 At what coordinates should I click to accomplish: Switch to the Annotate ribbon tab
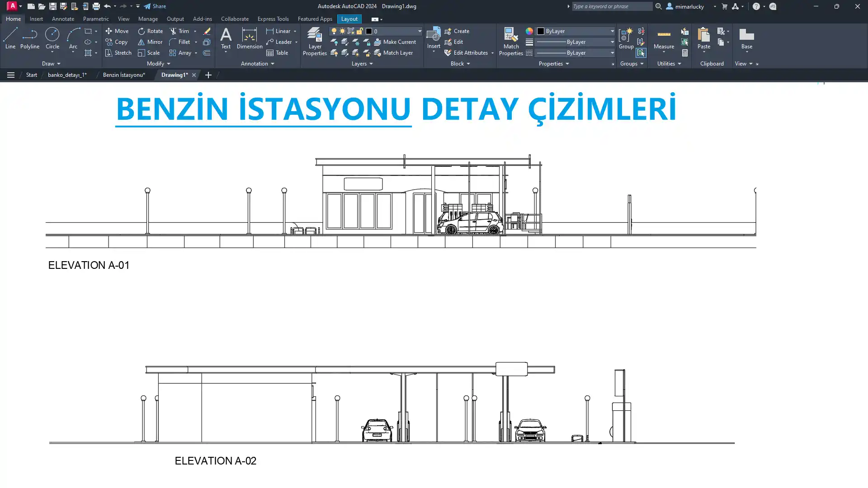click(x=63, y=19)
